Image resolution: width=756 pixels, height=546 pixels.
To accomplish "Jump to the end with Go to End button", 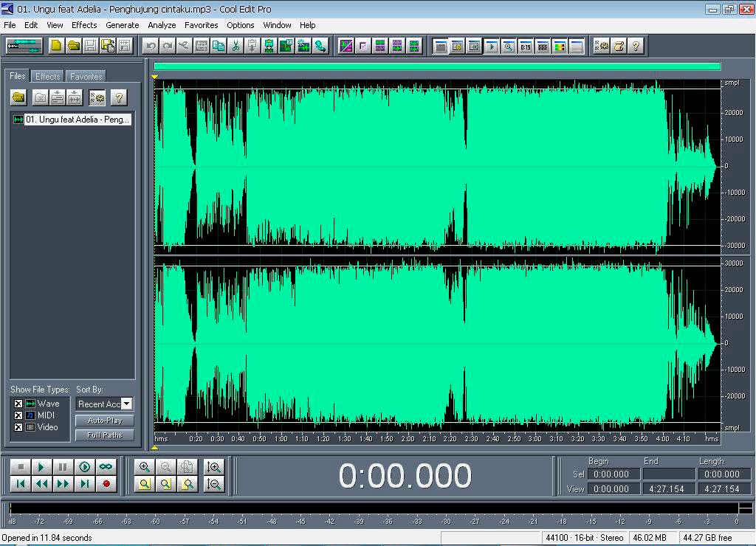I will (84, 484).
